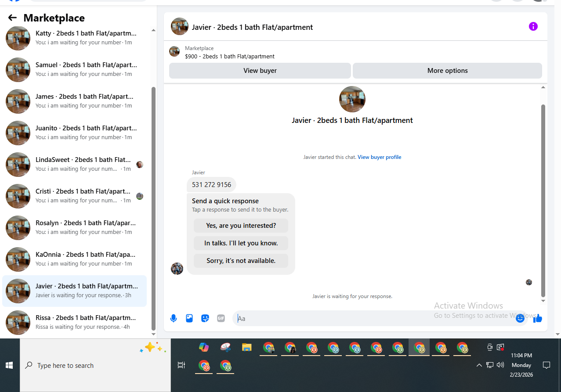Image resolution: width=561 pixels, height=392 pixels.
Task: Click seen-by avatar on Cristi row
Action: pyautogui.click(x=140, y=196)
